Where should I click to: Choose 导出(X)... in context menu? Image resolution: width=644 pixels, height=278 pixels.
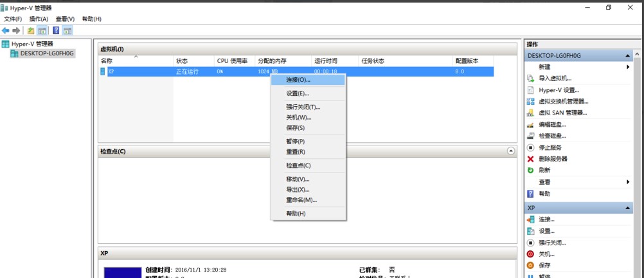tap(308, 190)
